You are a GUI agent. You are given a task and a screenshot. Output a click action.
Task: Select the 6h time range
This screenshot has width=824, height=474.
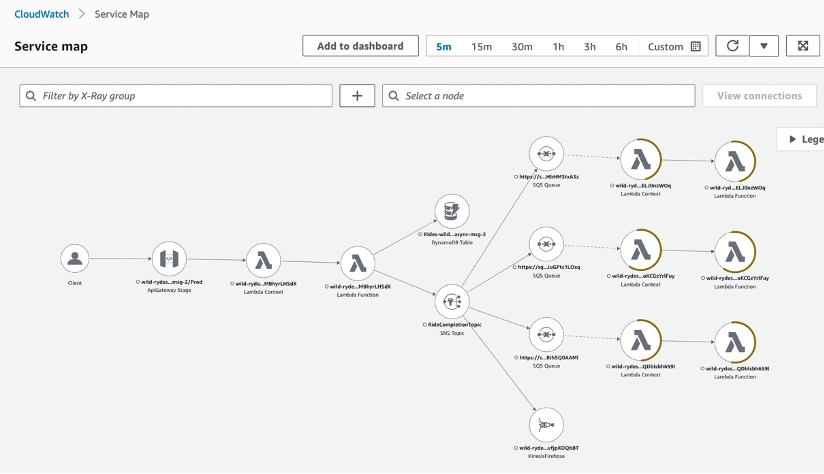point(621,47)
